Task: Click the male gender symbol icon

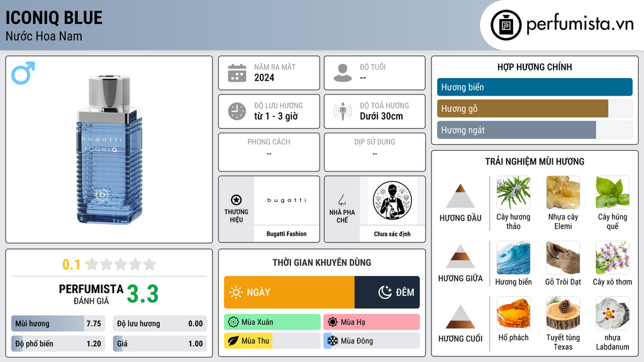Action: click(23, 73)
